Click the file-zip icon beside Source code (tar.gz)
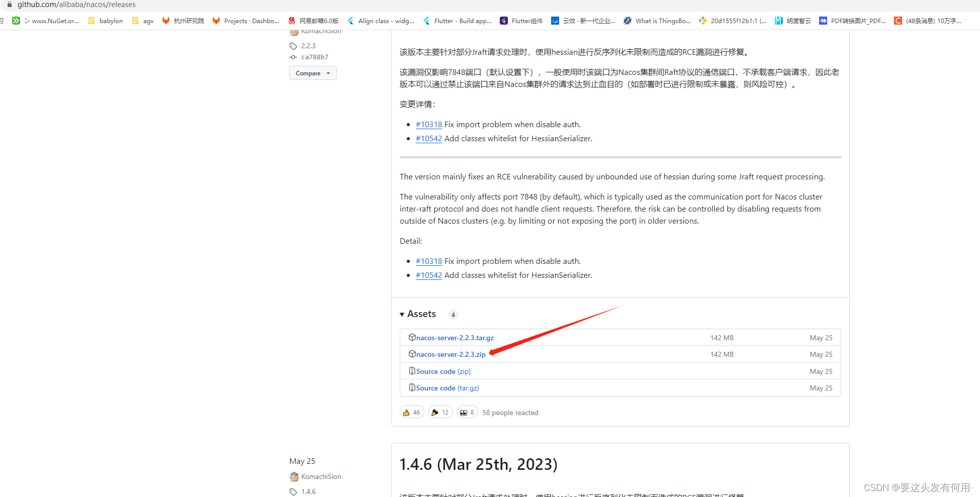Image resolution: width=980 pixels, height=497 pixels. pyautogui.click(x=412, y=387)
